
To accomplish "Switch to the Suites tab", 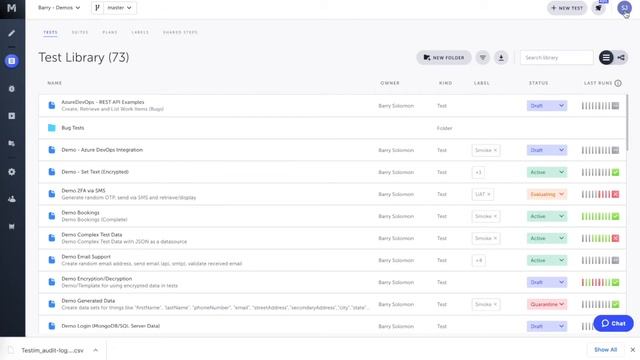I will click(x=80, y=32).
